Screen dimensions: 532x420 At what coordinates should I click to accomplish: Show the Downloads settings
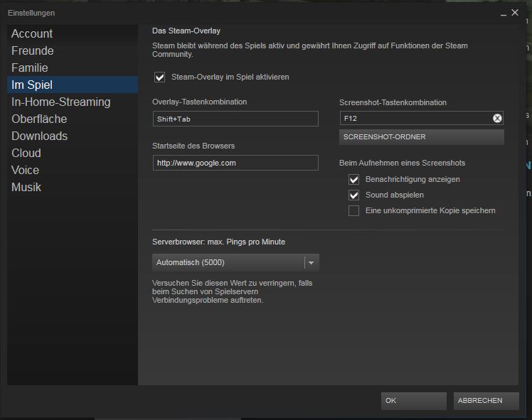pyautogui.click(x=73, y=136)
